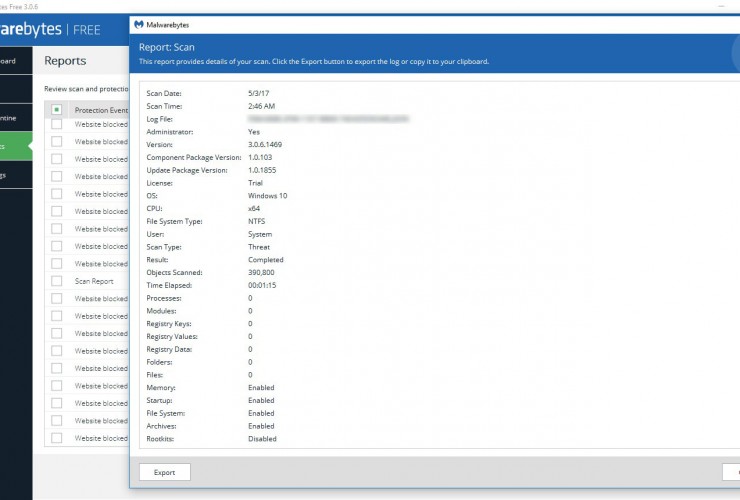
Task: Check the first Website blocked row checkbox
Action: pos(57,124)
